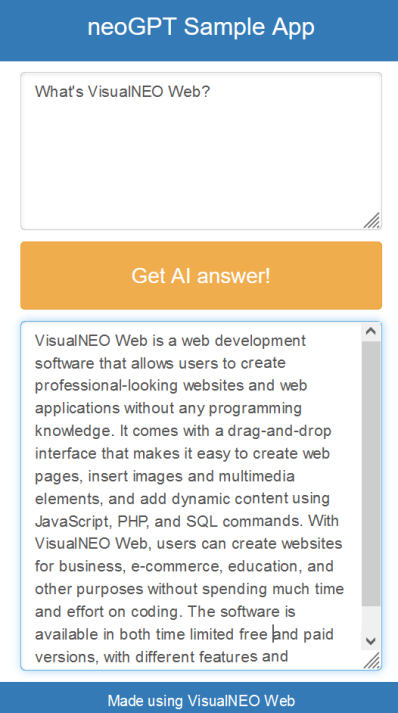Click the Get AI answer! button
The width and height of the screenshot is (398, 713).
coord(201,276)
